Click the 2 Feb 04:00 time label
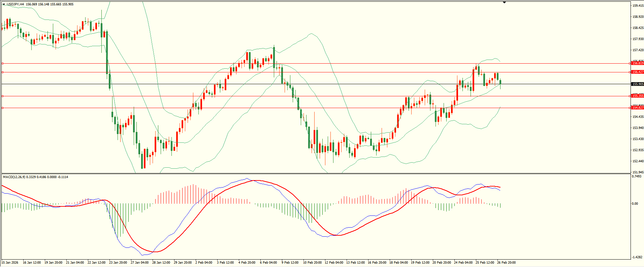 pos(204,263)
